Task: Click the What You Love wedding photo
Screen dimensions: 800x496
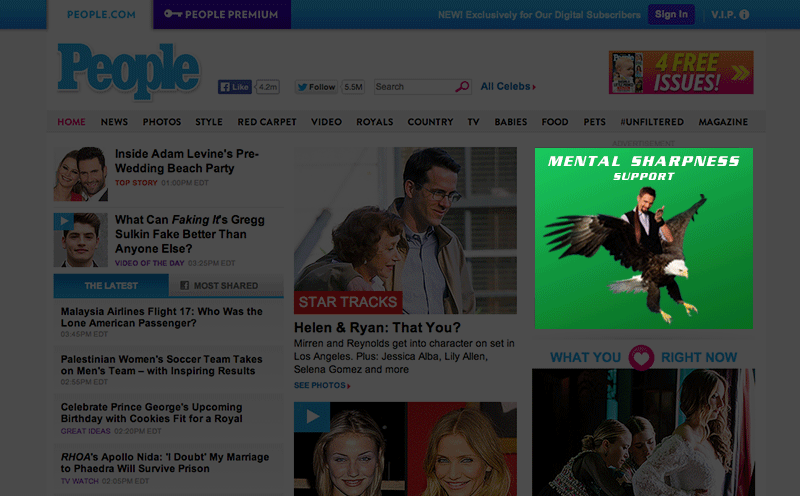Action: pos(643,432)
